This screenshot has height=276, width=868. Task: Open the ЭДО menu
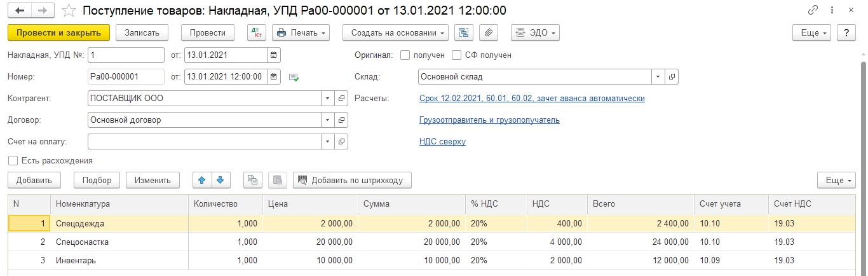[535, 32]
